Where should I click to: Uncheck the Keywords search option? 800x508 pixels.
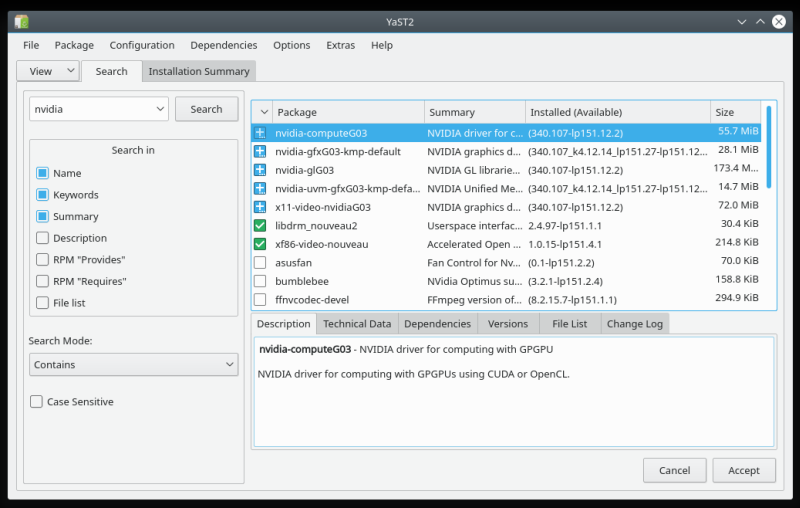point(42,195)
